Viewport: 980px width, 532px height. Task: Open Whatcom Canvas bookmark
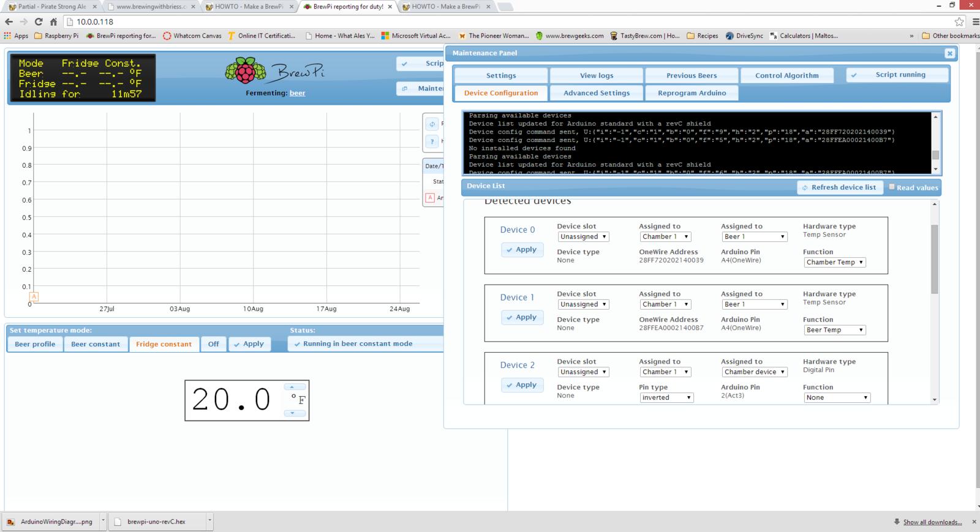pyautogui.click(x=192, y=36)
